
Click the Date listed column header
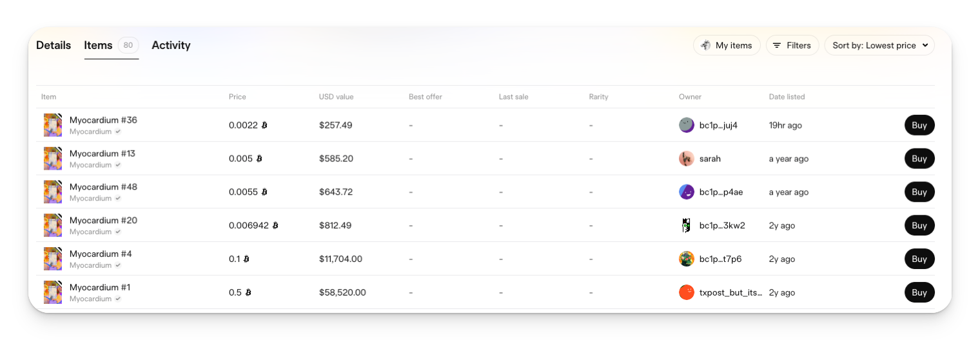pos(787,97)
